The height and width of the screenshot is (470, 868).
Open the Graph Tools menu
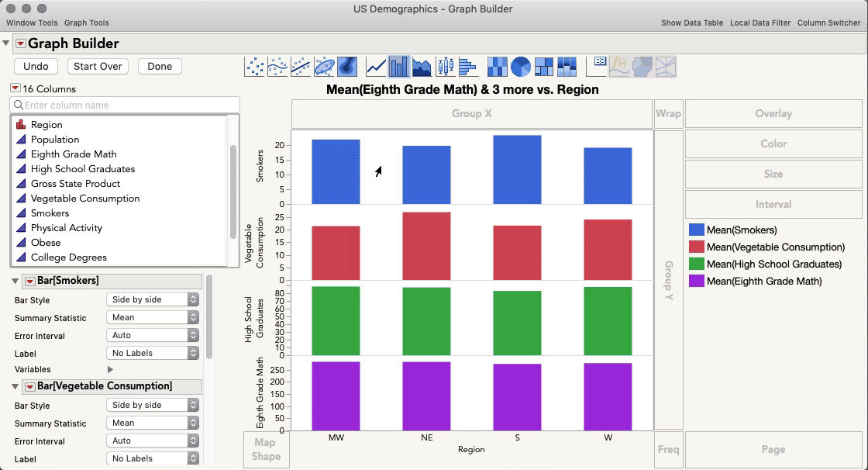pos(86,22)
